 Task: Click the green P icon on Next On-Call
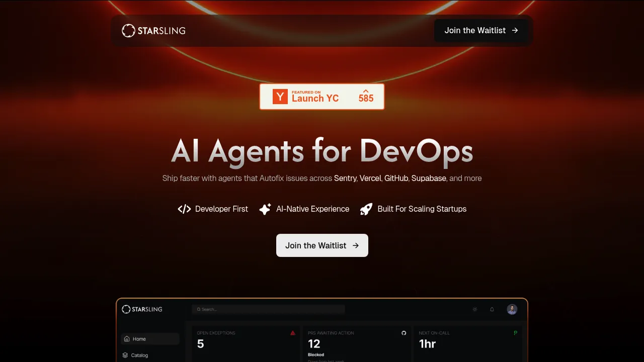(x=515, y=333)
